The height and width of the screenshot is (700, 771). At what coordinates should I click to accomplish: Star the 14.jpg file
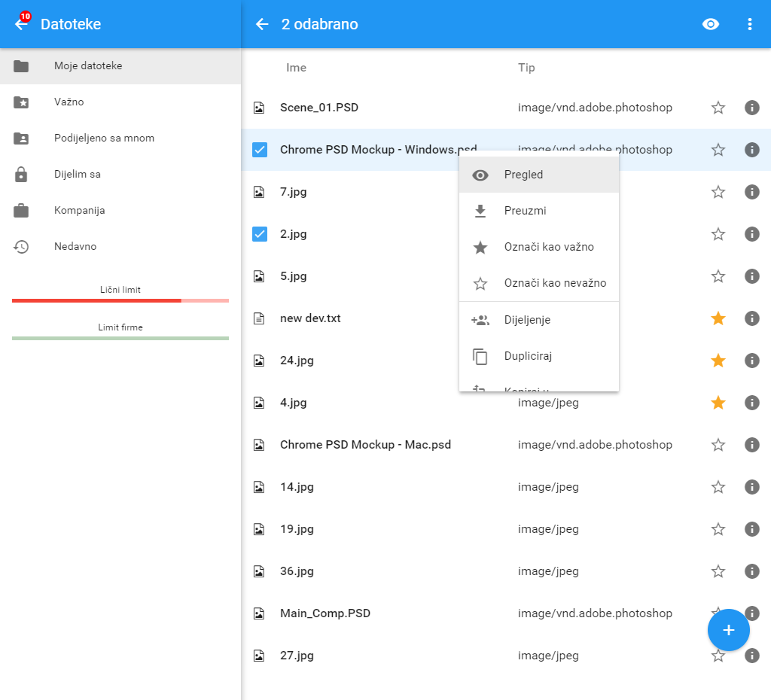(x=718, y=487)
